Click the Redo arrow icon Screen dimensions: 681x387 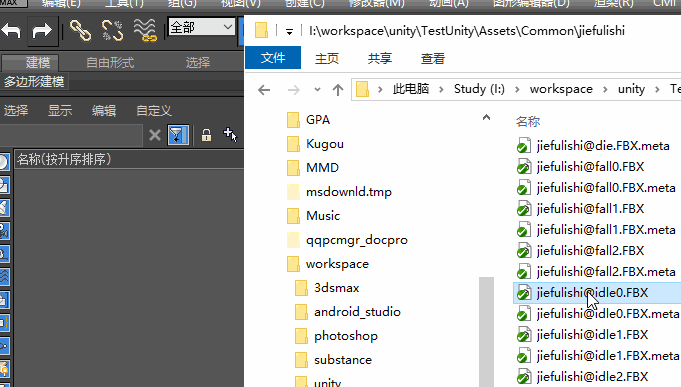pos(42,30)
